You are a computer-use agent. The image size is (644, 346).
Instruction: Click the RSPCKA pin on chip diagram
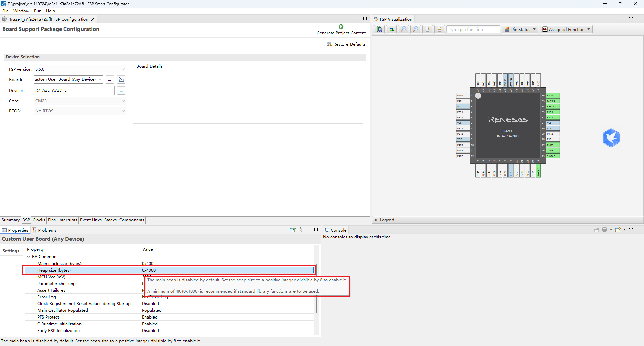tap(553, 107)
